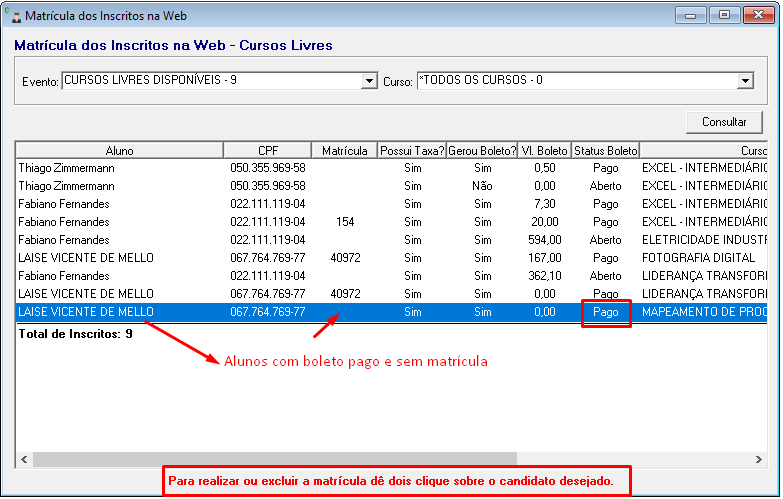Open the Curso dropdown arrow
Image resolution: width=783 pixels, height=499 pixels.
point(745,81)
